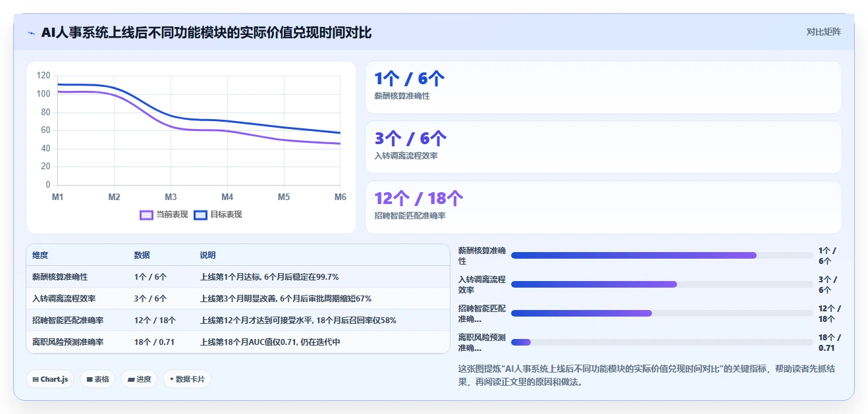This screenshot has width=868, height=414.
Task: Click the icon in the Chart.js tag
Action: pyautogui.click(x=36, y=379)
